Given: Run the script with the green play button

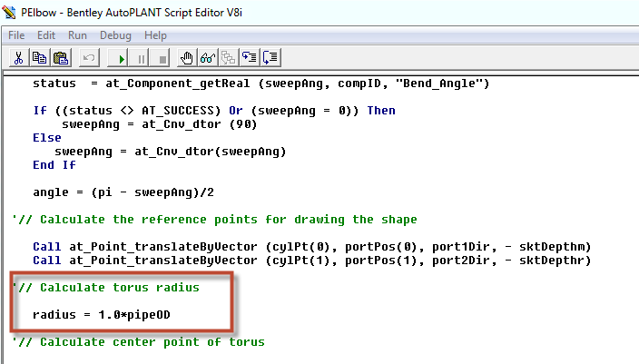Looking at the screenshot, I should [x=119, y=58].
